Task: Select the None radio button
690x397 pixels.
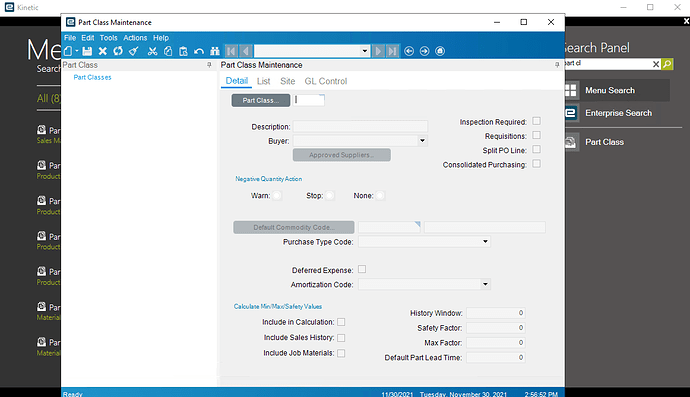Action: coord(380,195)
